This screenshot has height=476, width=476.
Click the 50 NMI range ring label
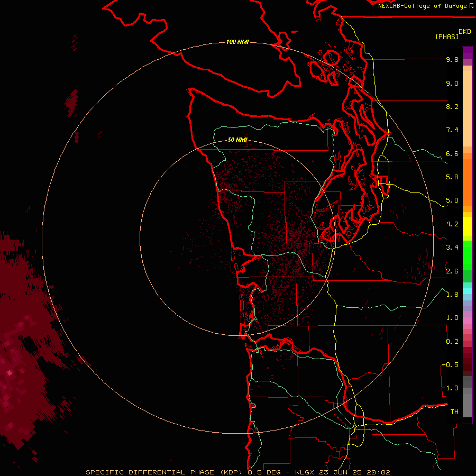point(237,140)
